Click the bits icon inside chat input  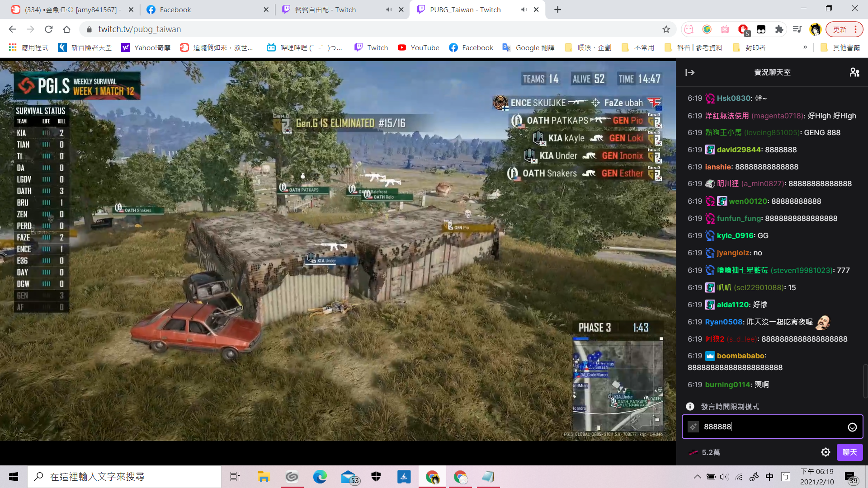[693, 427]
